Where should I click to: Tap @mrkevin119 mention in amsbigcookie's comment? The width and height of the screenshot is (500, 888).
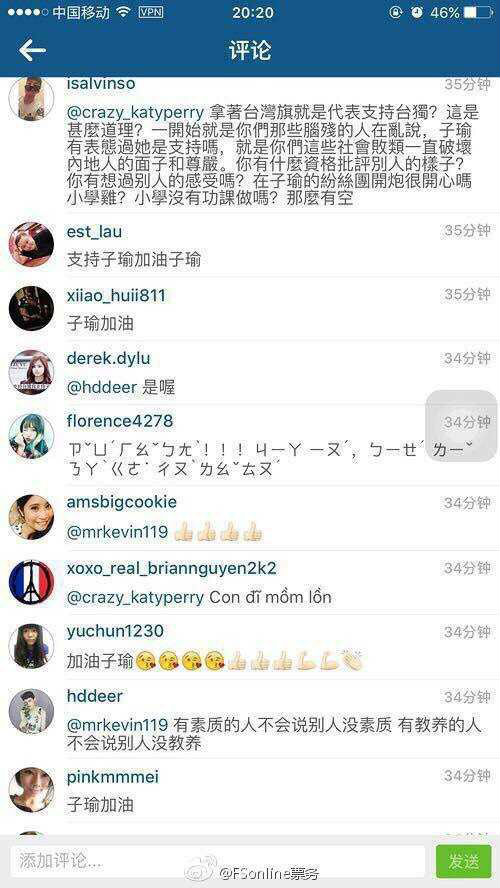point(117,532)
